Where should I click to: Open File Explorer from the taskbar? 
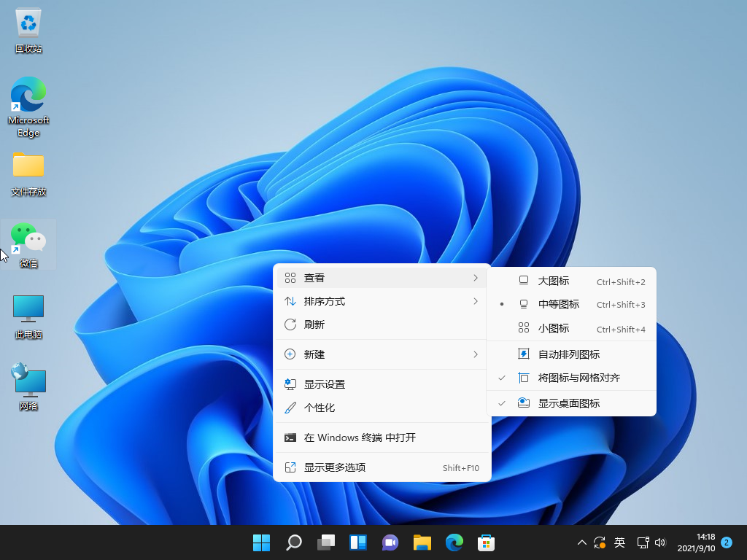coord(422,542)
